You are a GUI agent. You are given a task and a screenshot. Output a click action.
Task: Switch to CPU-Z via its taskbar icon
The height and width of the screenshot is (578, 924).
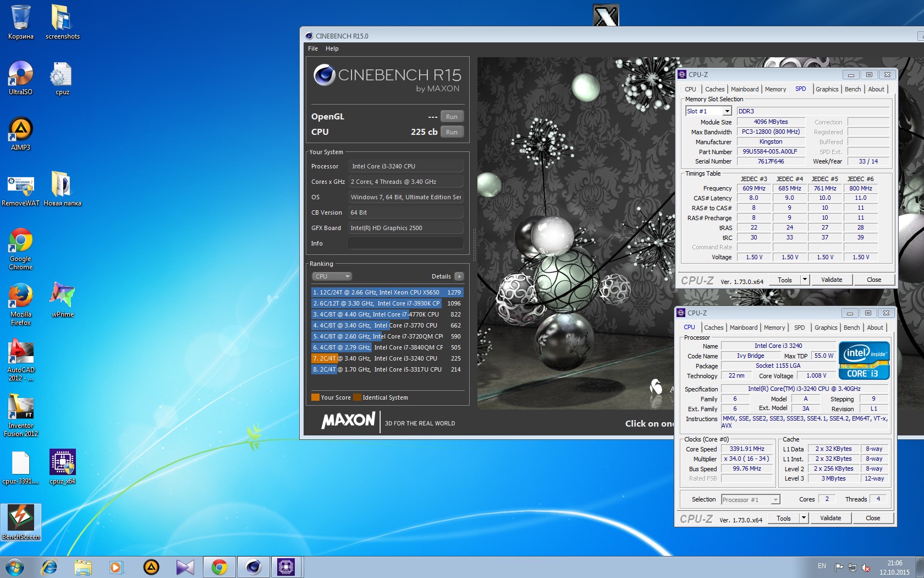click(x=287, y=567)
